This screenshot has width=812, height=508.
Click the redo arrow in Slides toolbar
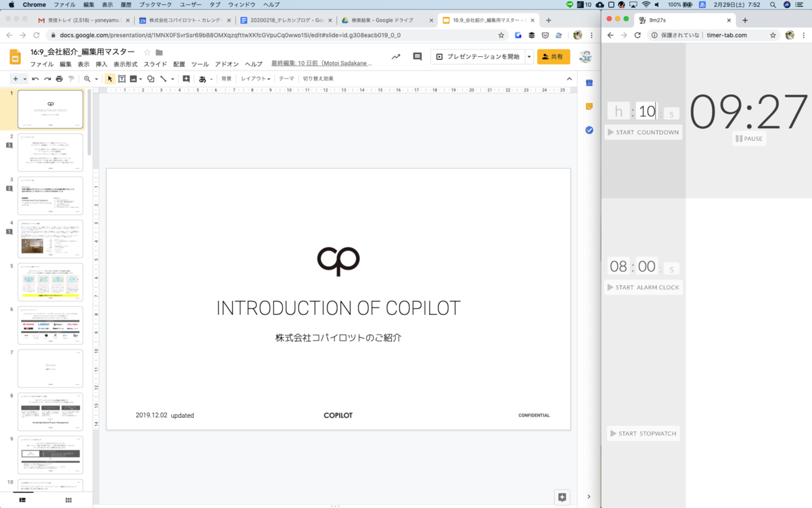pos(47,79)
